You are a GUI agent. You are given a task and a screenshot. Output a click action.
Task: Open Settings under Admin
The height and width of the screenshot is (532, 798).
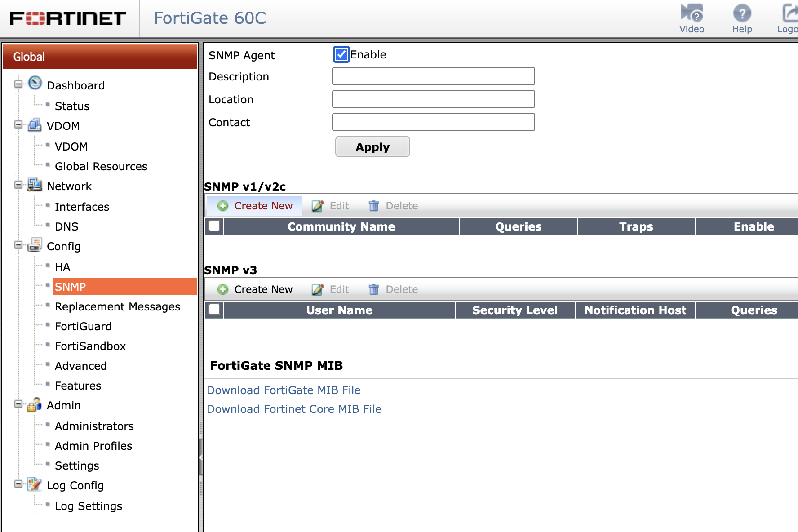point(77,465)
